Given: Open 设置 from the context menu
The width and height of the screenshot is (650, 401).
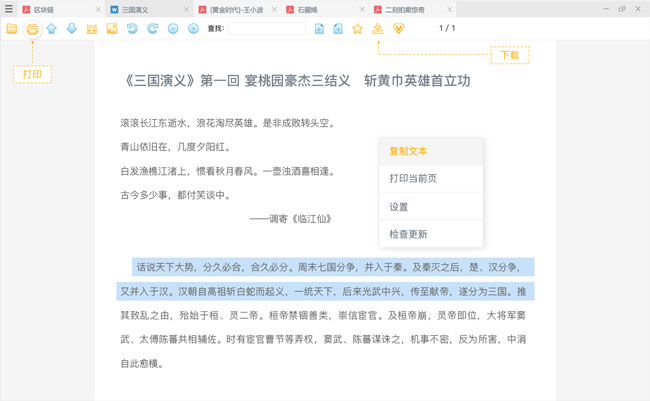Looking at the screenshot, I should click(399, 207).
